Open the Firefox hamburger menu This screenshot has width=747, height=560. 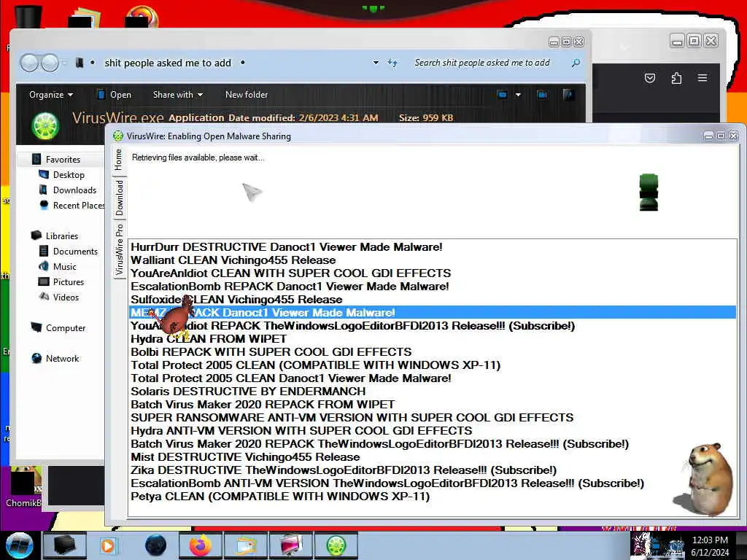point(703,77)
